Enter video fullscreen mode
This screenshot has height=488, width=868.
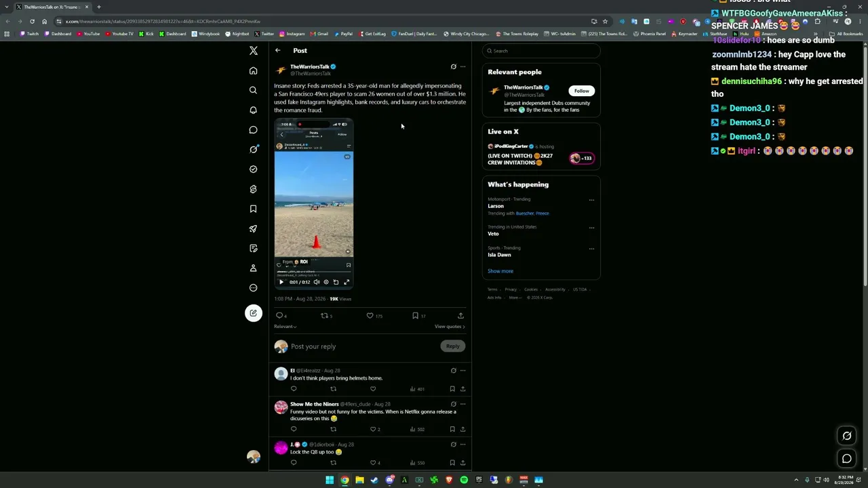[x=347, y=282]
